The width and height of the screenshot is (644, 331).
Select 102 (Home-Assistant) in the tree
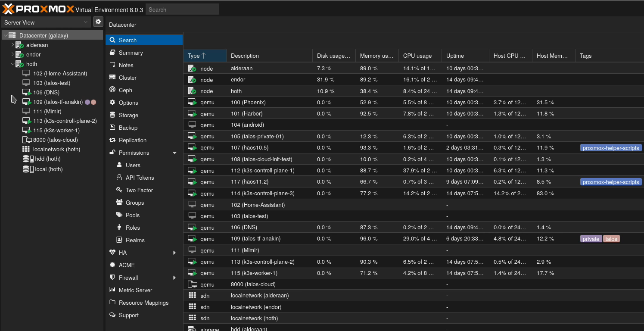(52, 73)
